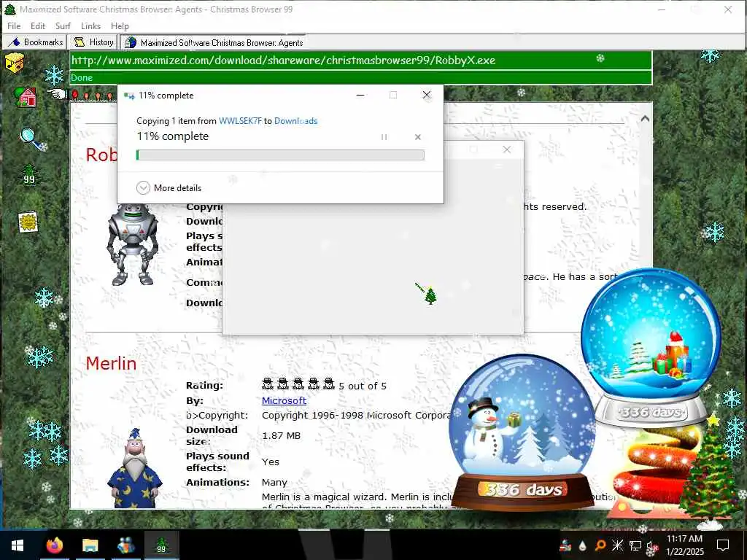Switch to the Bookmarks tab
This screenshot has width=747, height=560.
[35, 42]
